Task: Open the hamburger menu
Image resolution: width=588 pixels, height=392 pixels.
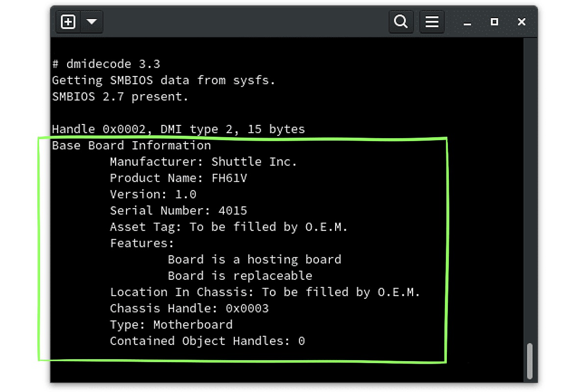Action: coord(432,22)
